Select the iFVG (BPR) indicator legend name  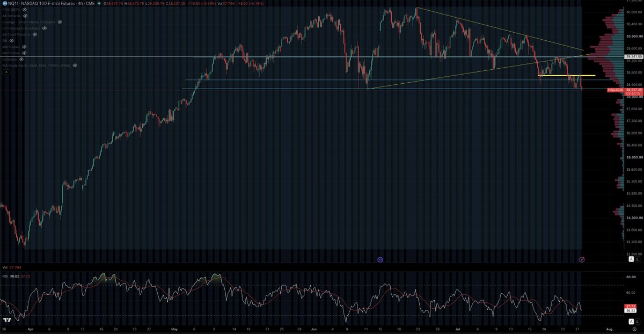coord(11,10)
